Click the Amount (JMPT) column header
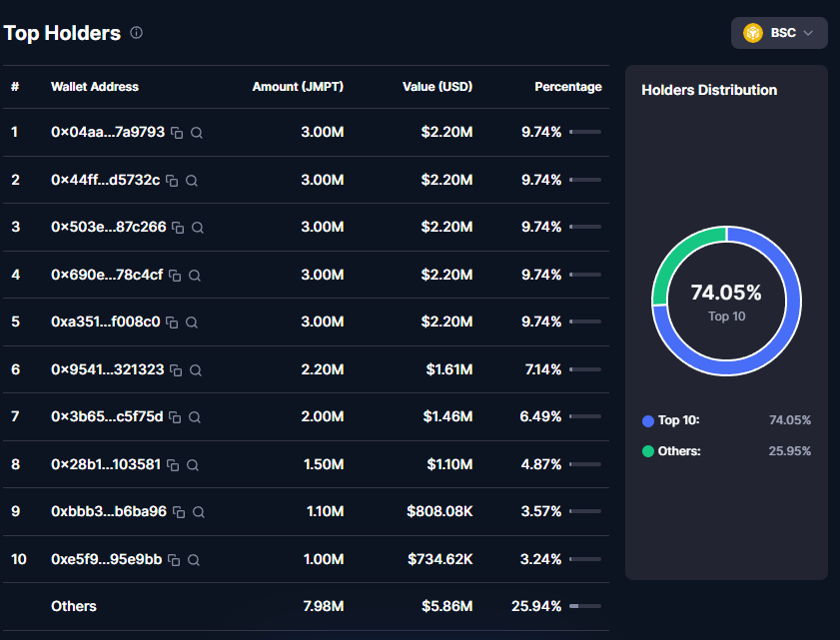The height and width of the screenshot is (640, 840). [298, 87]
